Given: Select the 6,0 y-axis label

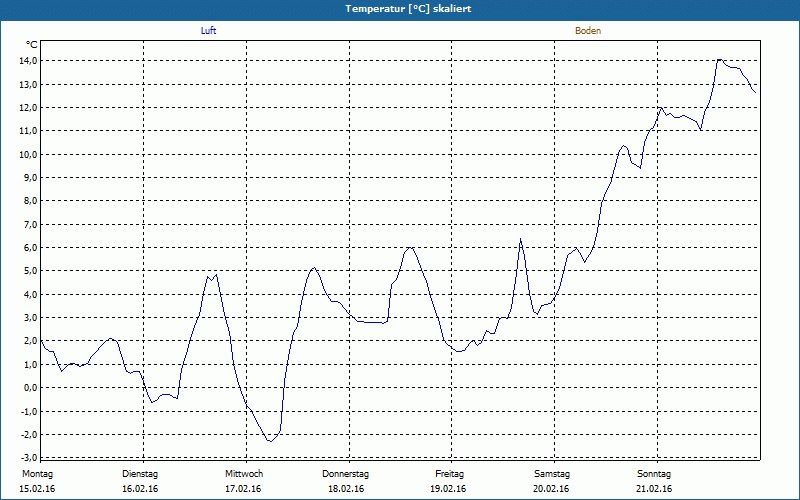Looking at the screenshot, I should 31,247.
